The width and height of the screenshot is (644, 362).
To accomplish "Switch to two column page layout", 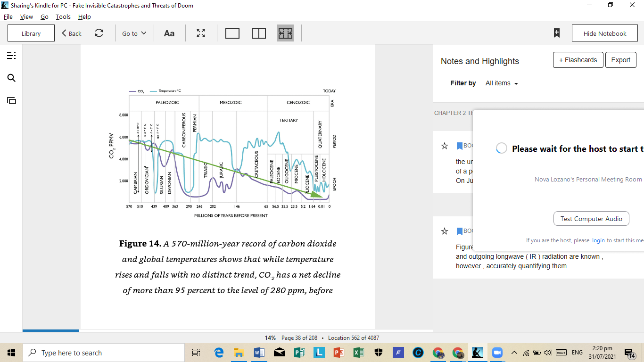I will [259, 33].
